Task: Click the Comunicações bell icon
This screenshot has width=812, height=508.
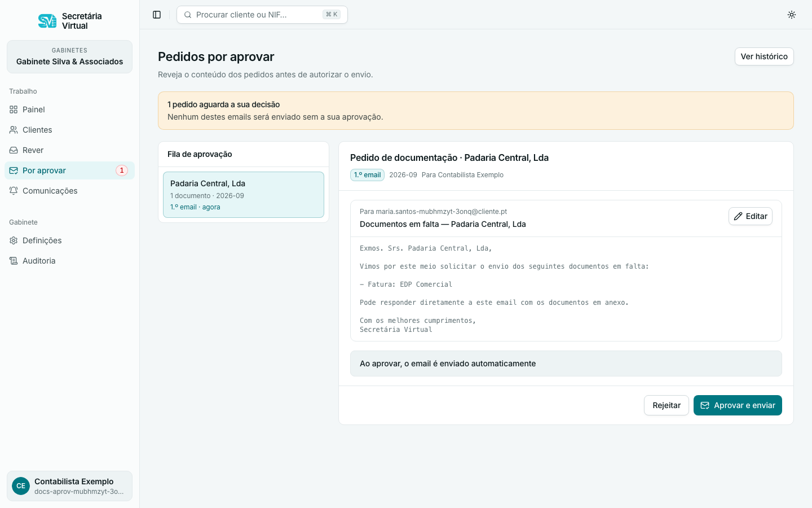Action: coord(14,191)
